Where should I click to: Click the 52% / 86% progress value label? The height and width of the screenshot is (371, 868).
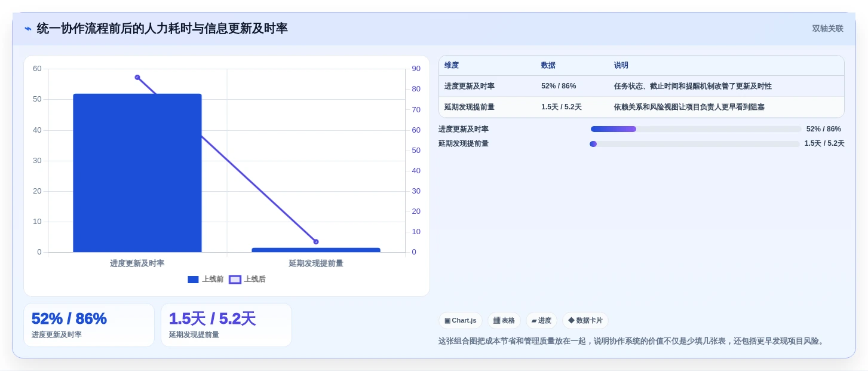tap(824, 129)
